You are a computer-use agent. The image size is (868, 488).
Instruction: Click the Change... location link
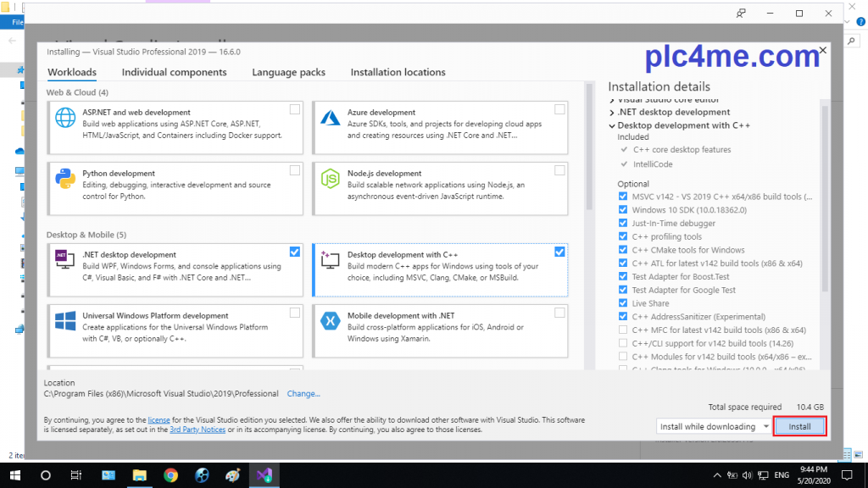(x=303, y=394)
